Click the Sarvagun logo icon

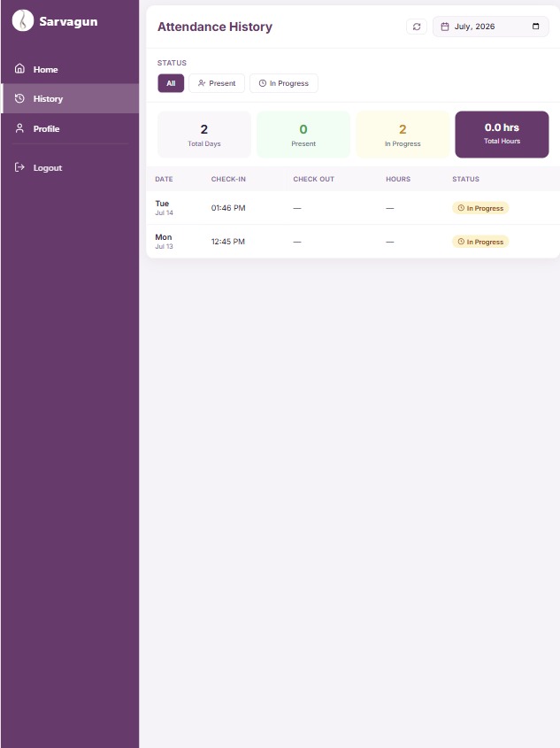pyautogui.click(x=22, y=20)
